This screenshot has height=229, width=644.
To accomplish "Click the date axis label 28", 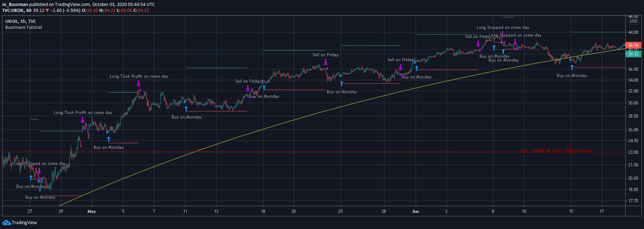I will (x=384, y=211).
